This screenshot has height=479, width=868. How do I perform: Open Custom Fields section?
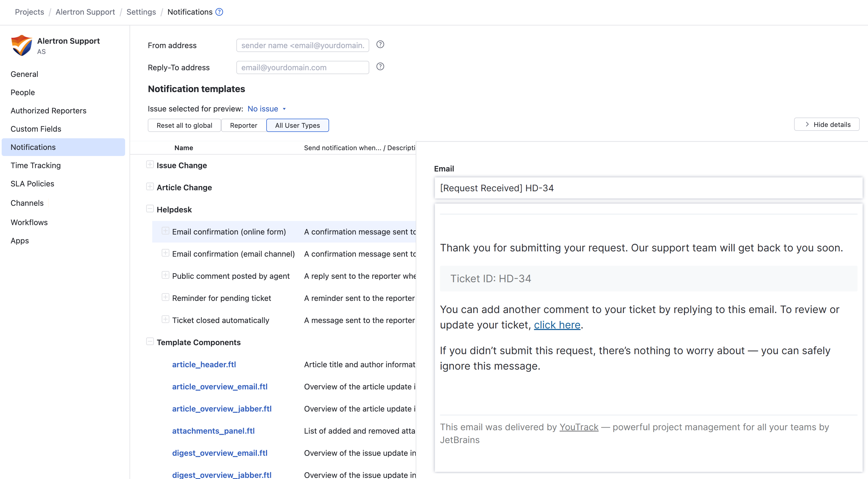point(36,129)
